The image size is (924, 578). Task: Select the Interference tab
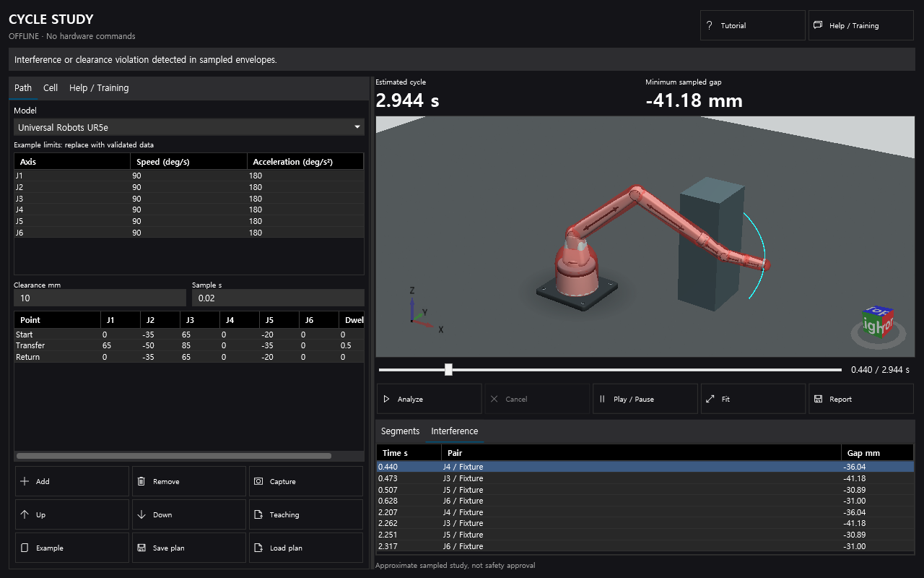(x=455, y=431)
